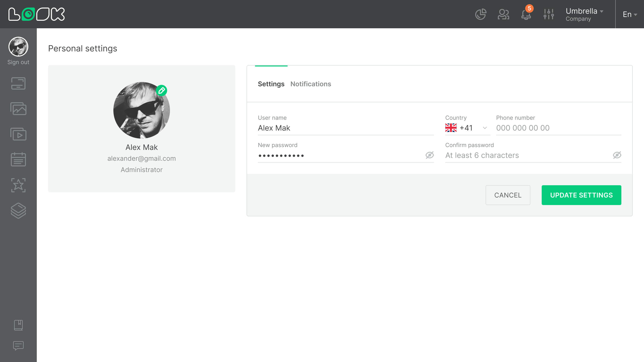Click the green edit avatar pencil icon
Screen dimensions: 644x362
161,90
